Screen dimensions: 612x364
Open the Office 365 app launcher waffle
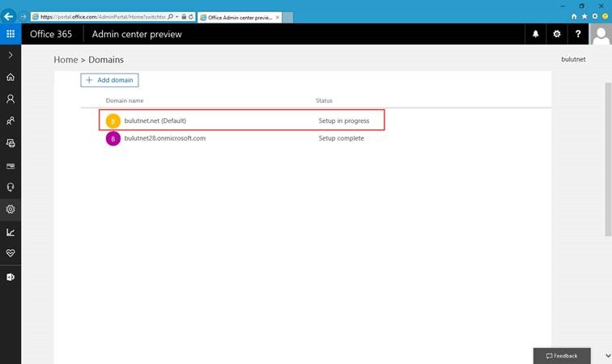(x=11, y=34)
